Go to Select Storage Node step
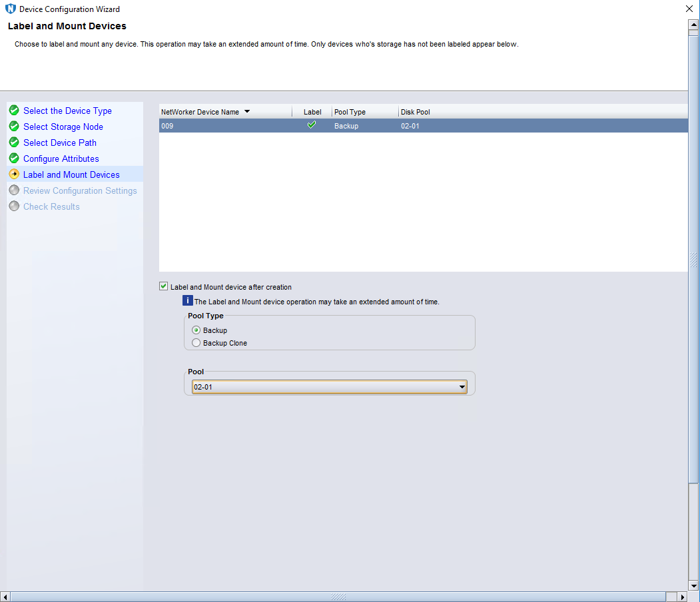This screenshot has height=602, width=700. pyautogui.click(x=63, y=127)
